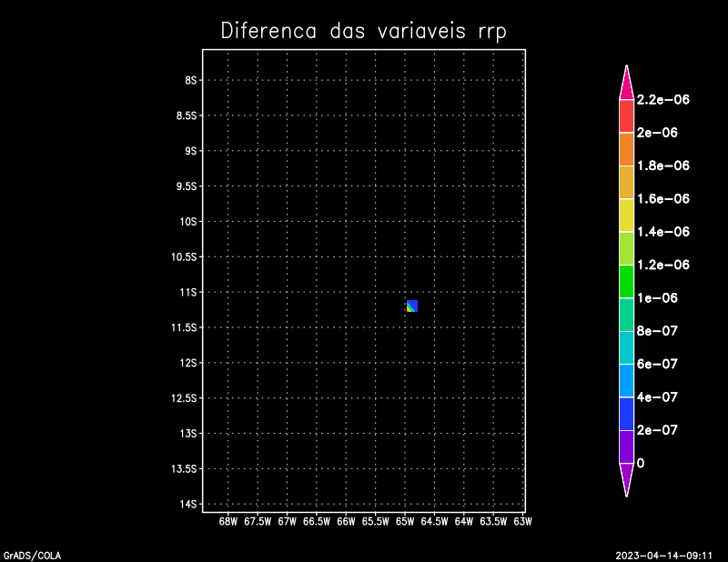
Task: Pick the yellow swatch between 1.4e-06 and 1.6e-06
Action: pyautogui.click(x=626, y=216)
